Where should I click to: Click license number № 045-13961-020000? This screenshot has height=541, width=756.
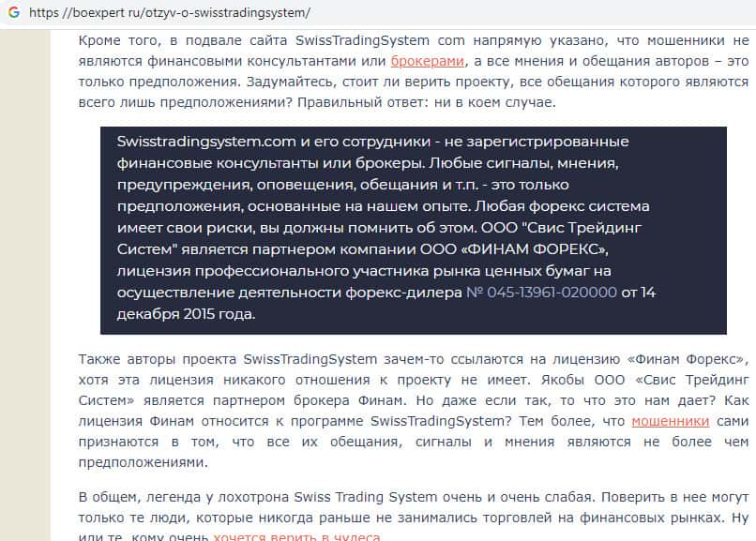point(541,293)
